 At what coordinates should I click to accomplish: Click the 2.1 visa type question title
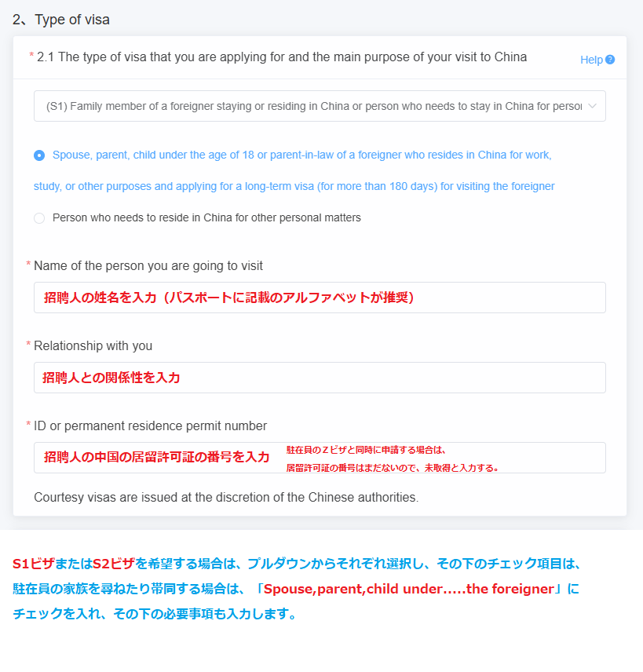(x=282, y=57)
